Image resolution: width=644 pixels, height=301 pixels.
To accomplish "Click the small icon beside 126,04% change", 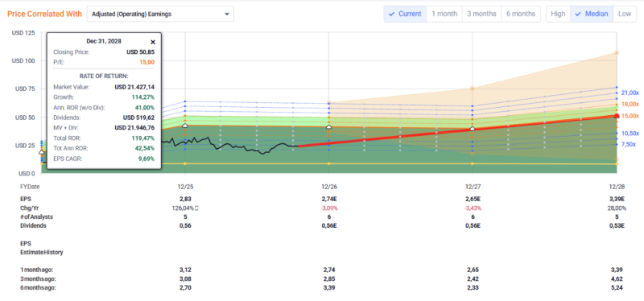I will click(x=196, y=208).
